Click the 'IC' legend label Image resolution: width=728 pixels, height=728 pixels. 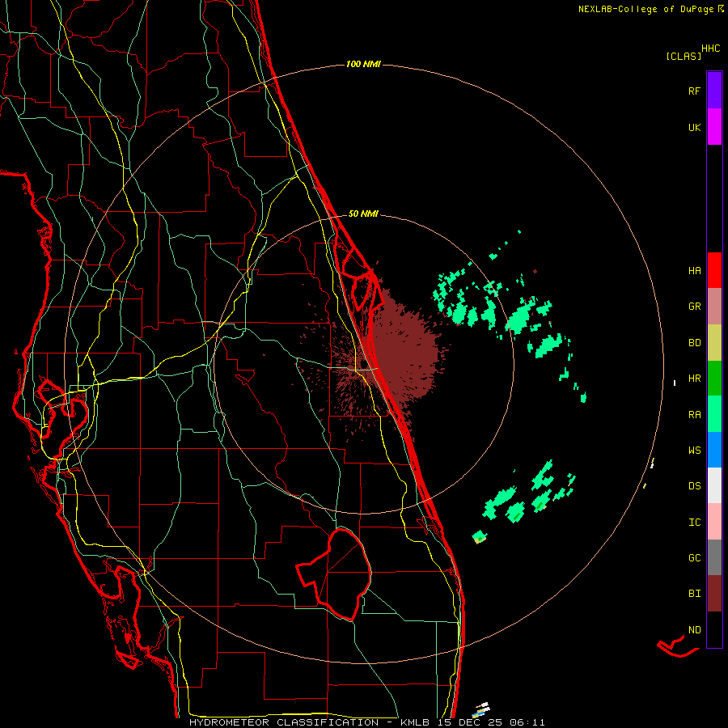[x=694, y=523]
